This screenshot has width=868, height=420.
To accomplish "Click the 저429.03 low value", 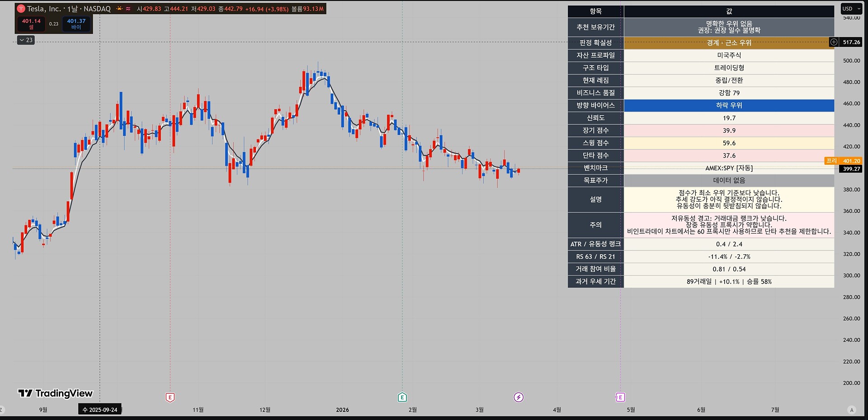I will pos(203,9).
